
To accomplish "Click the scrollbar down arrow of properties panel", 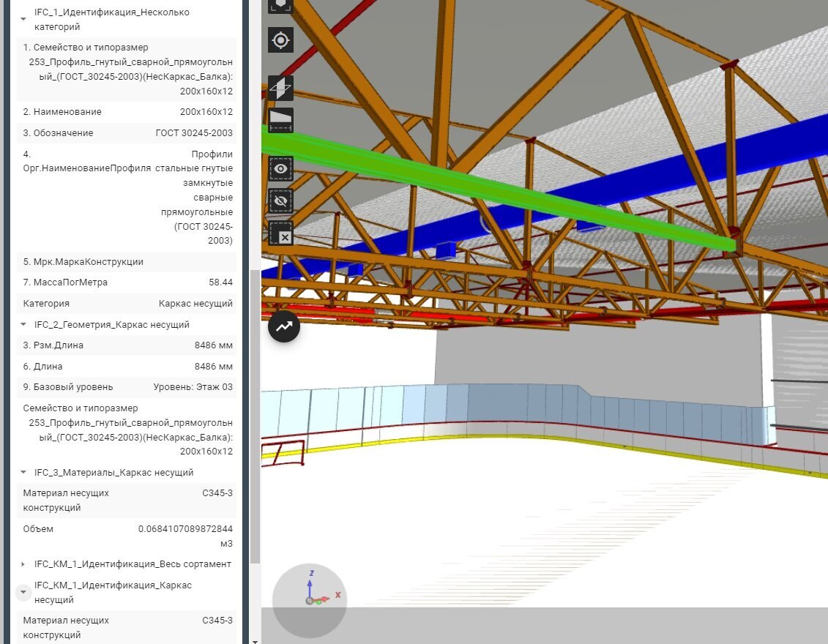I will tap(255, 641).
